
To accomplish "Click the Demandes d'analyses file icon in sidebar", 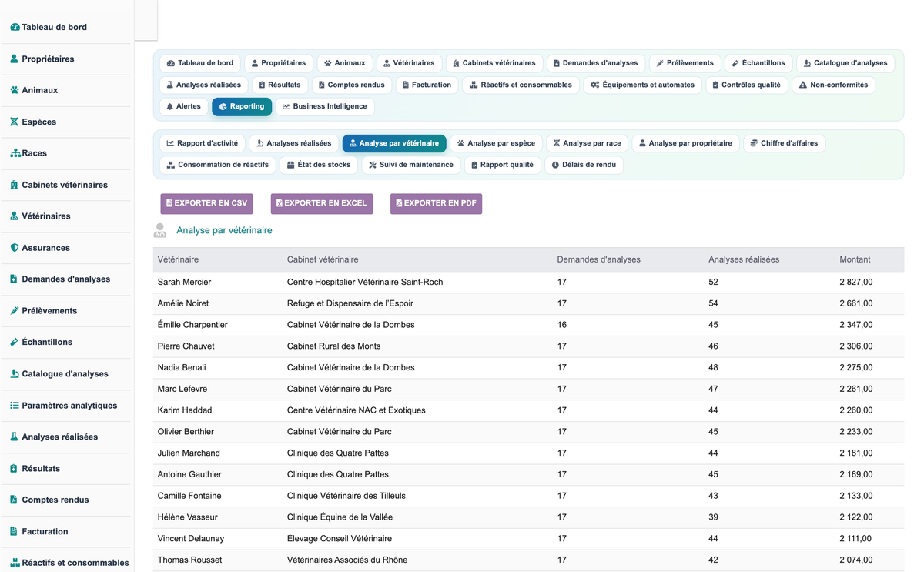I will (x=14, y=279).
